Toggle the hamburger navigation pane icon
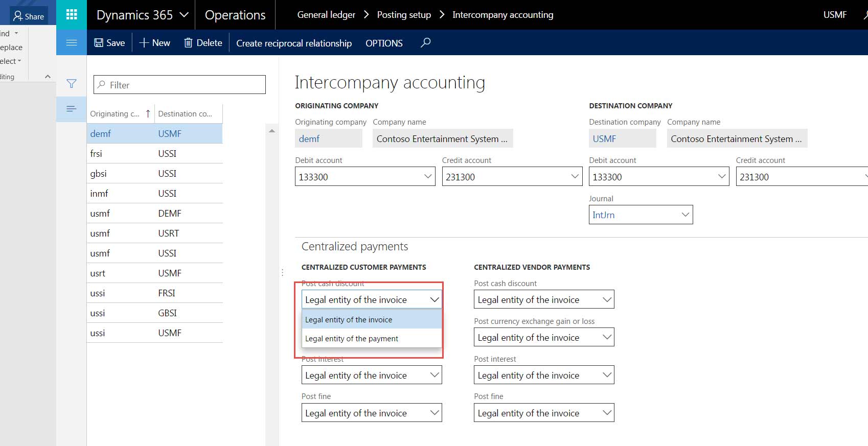Screen dimensions: 868x446 point(72,42)
